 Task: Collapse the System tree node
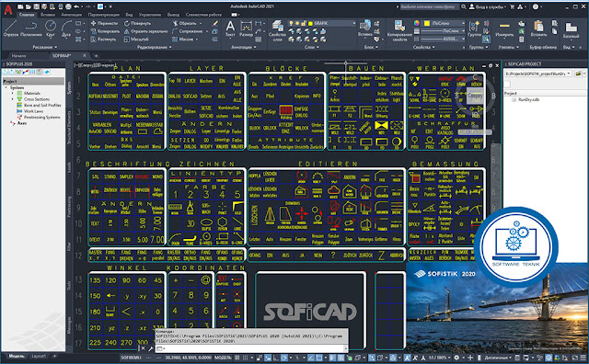click(6, 87)
